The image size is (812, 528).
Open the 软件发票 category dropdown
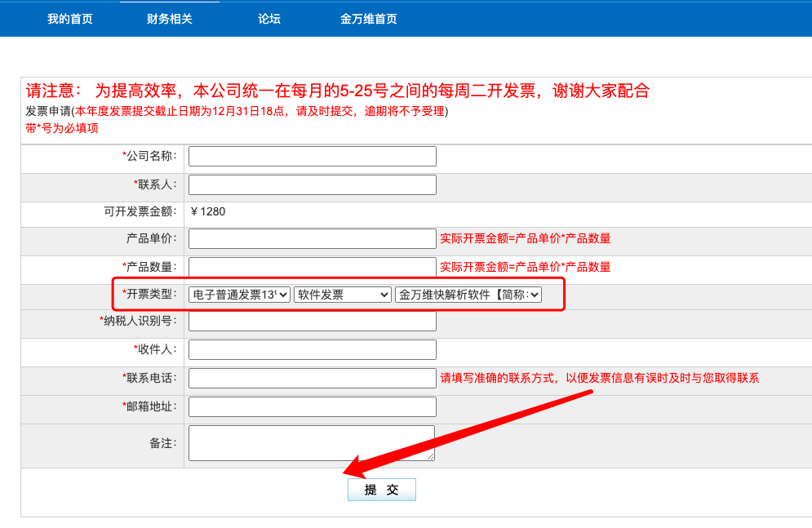tap(343, 295)
